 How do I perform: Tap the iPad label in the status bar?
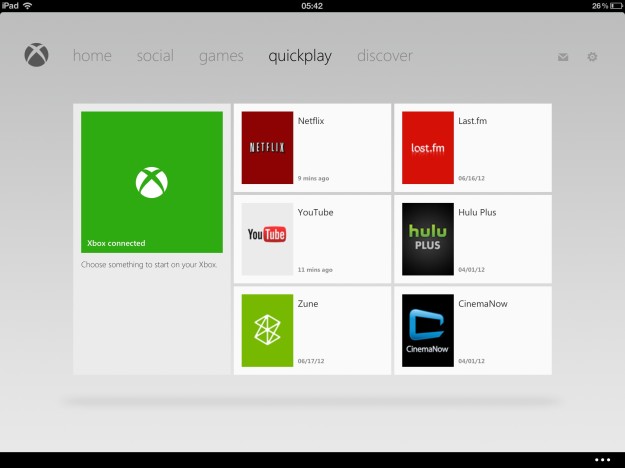click(x=10, y=6)
